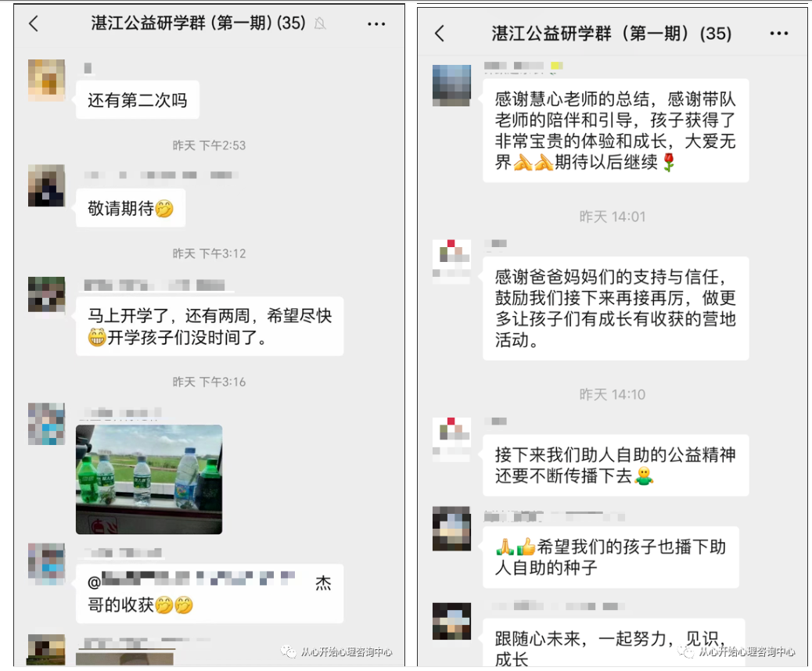Tap avatar of sender of 还有第二次吗

(x=47, y=80)
